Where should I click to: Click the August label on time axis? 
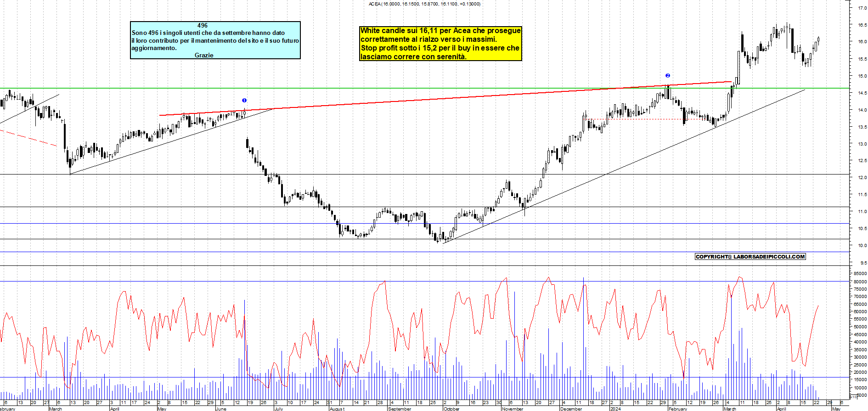point(337,409)
